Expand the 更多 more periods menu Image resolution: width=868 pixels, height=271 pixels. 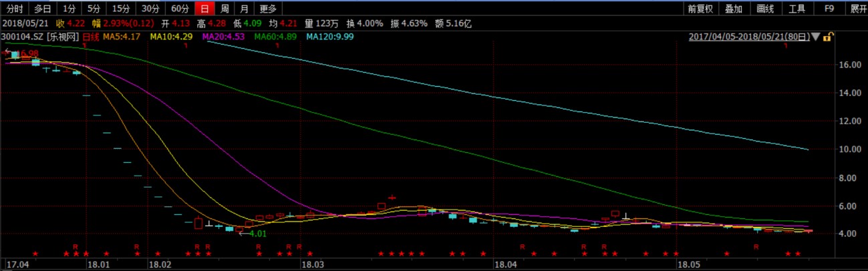click(268, 9)
